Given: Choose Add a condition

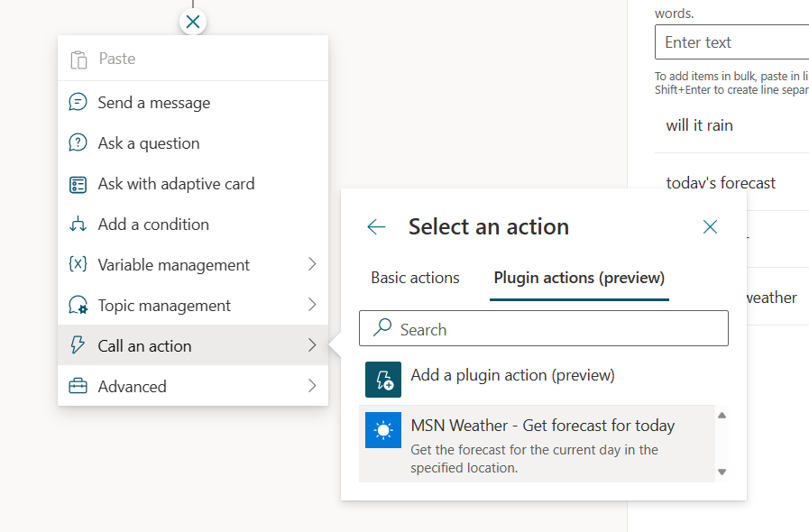Looking at the screenshot, I should (193, 224).
